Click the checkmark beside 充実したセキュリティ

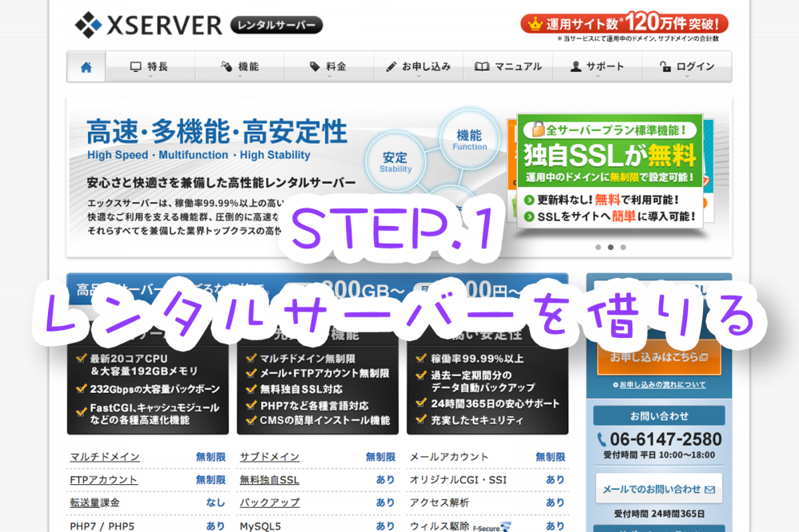(x=421, y=420)
